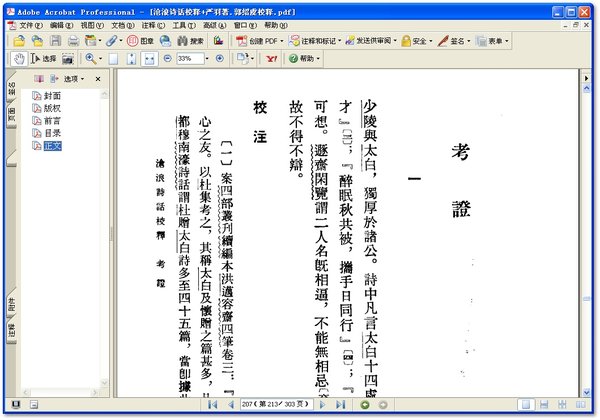Set Actual Size page view
600x420 pixels.
point(113,59)
